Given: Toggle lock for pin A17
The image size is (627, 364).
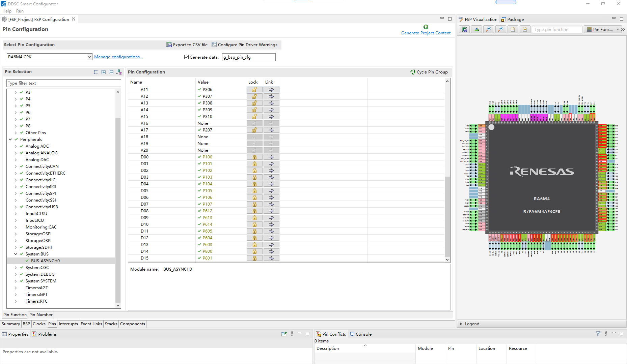Looking at the screenshot, I should coord(254,130).
